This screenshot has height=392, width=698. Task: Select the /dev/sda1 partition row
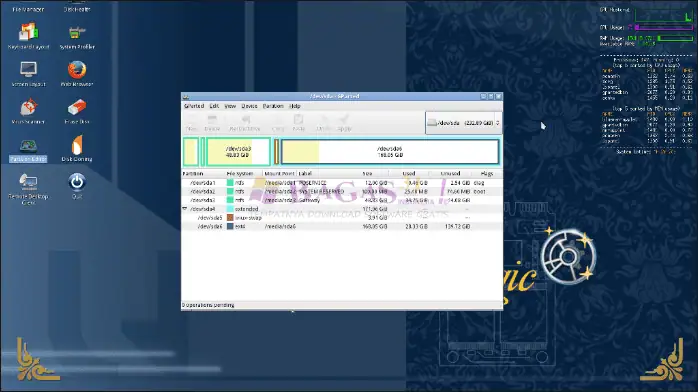342,183
